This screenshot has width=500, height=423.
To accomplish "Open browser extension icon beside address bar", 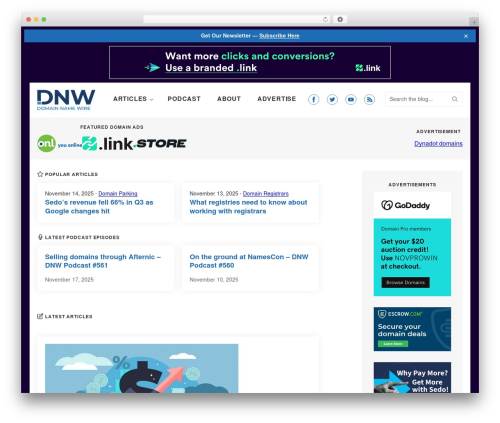I will tap(340, 19).
